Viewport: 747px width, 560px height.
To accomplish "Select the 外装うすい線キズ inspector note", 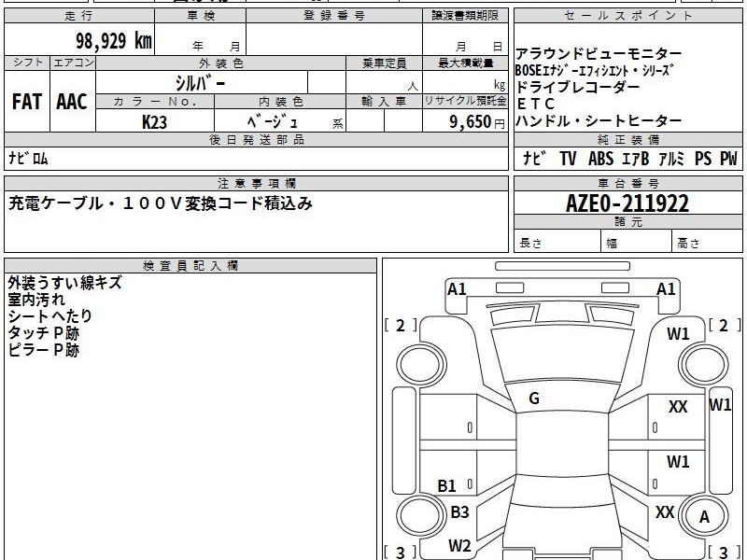I will point(65,283).
